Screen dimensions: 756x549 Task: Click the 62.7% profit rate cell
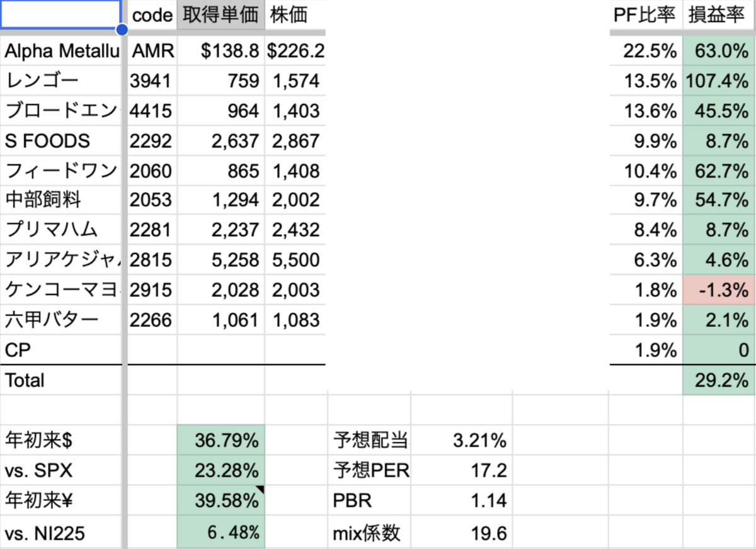coord(719,171)
